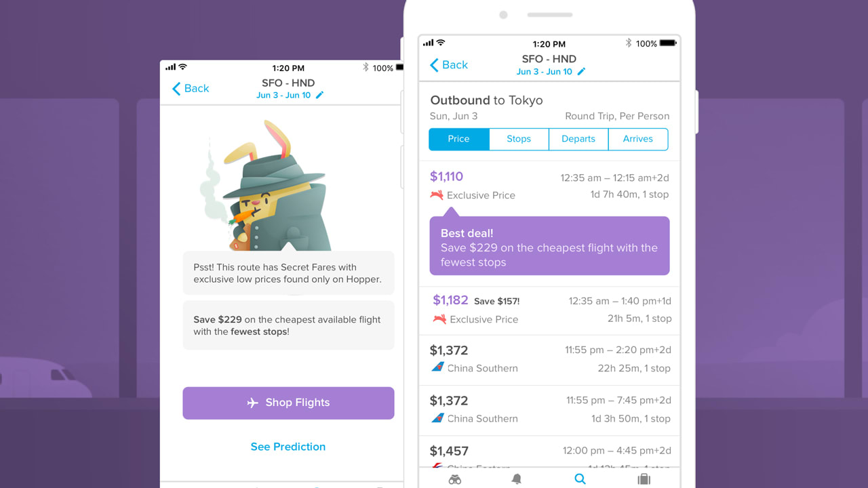This screenshot has width=868, height=488.
Task: Open See Prediction link
Action: point(288,447)
